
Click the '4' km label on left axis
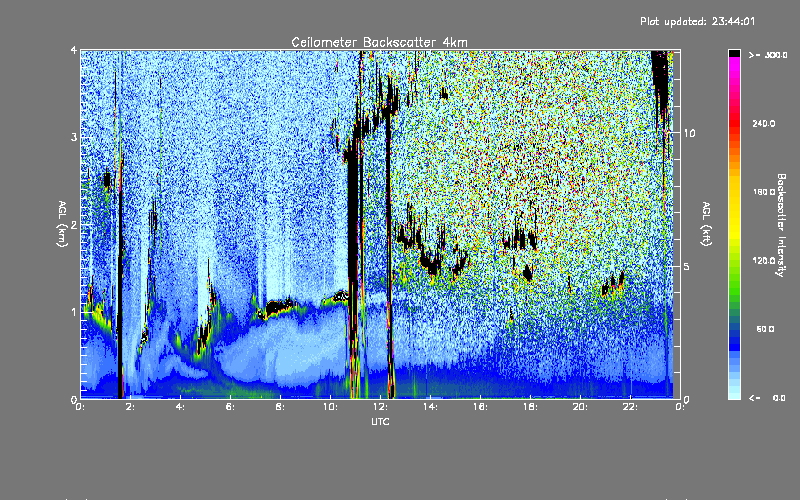(x=74, y=51)
